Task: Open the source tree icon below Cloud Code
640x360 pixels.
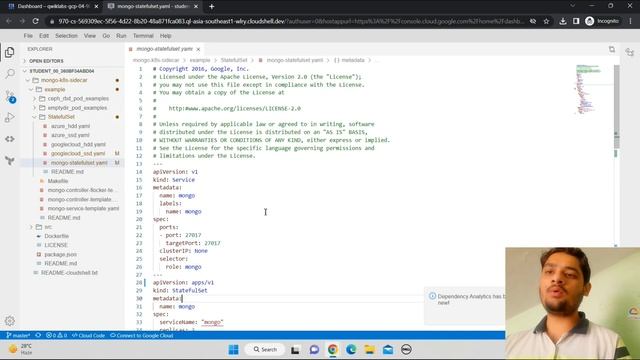Action: coord(10,161)
